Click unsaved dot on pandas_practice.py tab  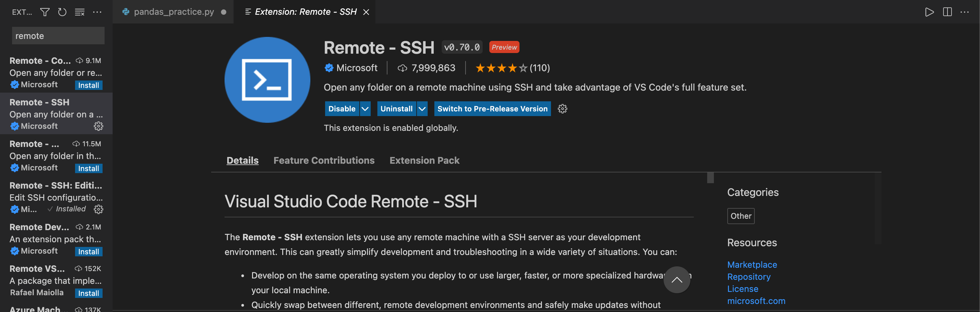pos(224,12)
